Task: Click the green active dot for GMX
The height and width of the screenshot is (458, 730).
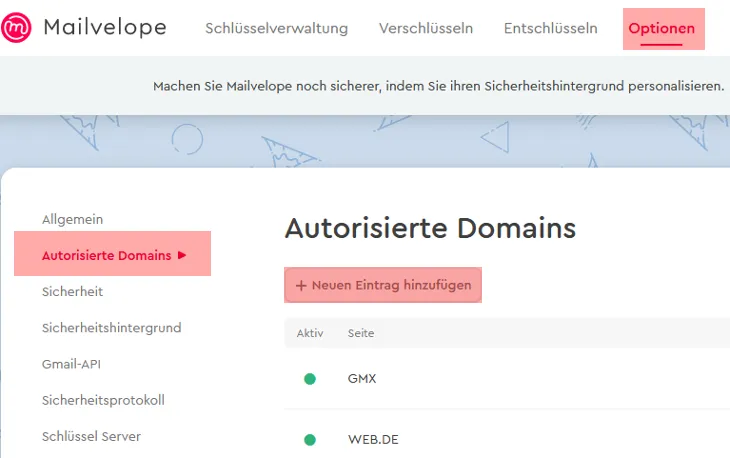Action: tap(310, 379)
